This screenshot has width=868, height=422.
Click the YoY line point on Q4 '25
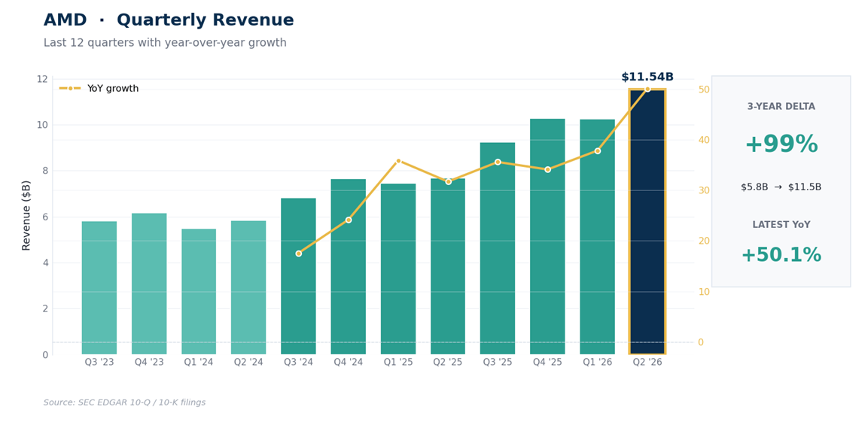547,169
